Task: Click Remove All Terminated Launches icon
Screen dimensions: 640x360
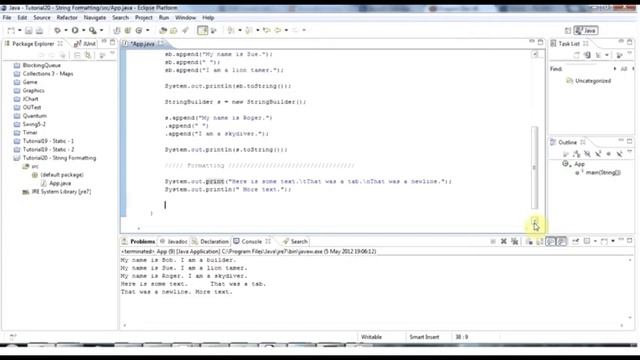Action: click(515, 241)
